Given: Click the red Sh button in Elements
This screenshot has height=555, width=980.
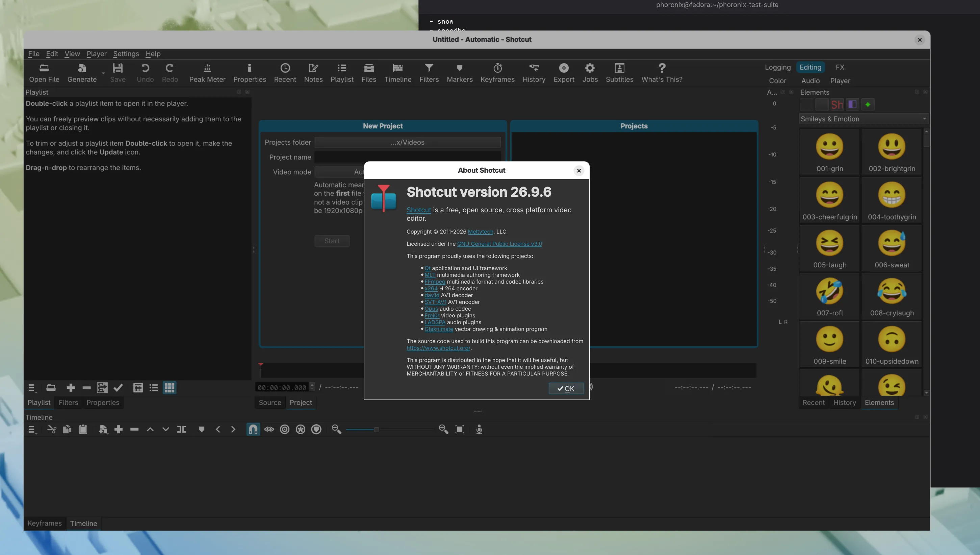Looking at the screenshot, I should click(836, 104).
